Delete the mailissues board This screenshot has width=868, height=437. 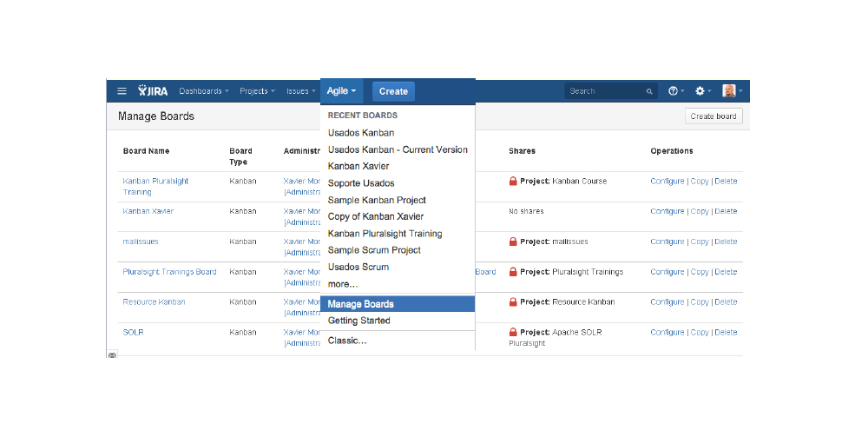[x=726, y=242]
